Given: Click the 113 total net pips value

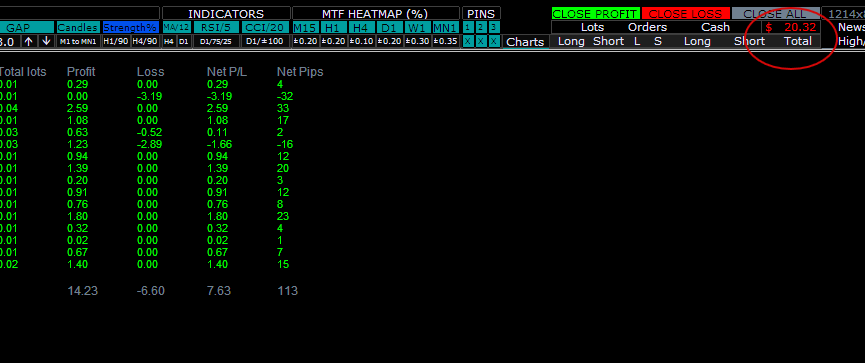Looking at the screenshot, I should tap(287, 291).
